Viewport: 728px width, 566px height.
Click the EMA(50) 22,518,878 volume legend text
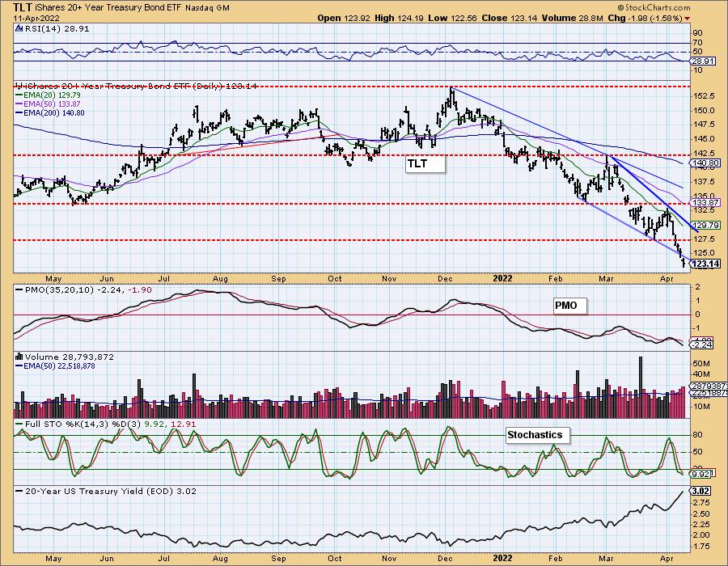(59, 366)
